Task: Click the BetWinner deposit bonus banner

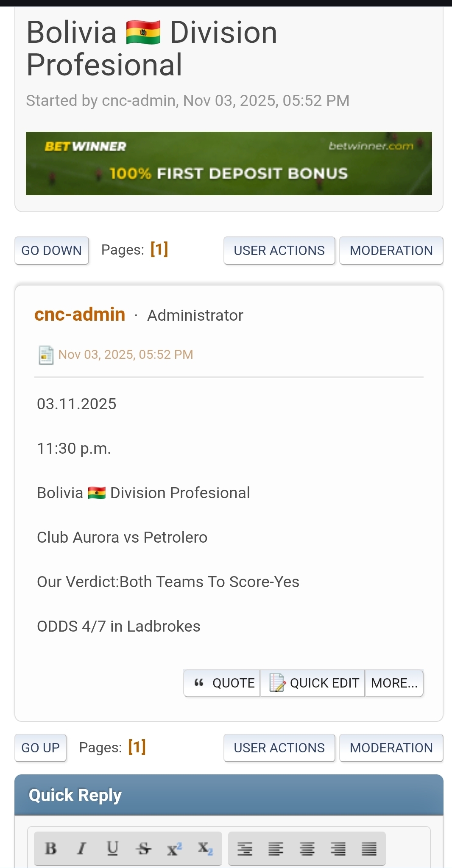Action: pos(229,164)
